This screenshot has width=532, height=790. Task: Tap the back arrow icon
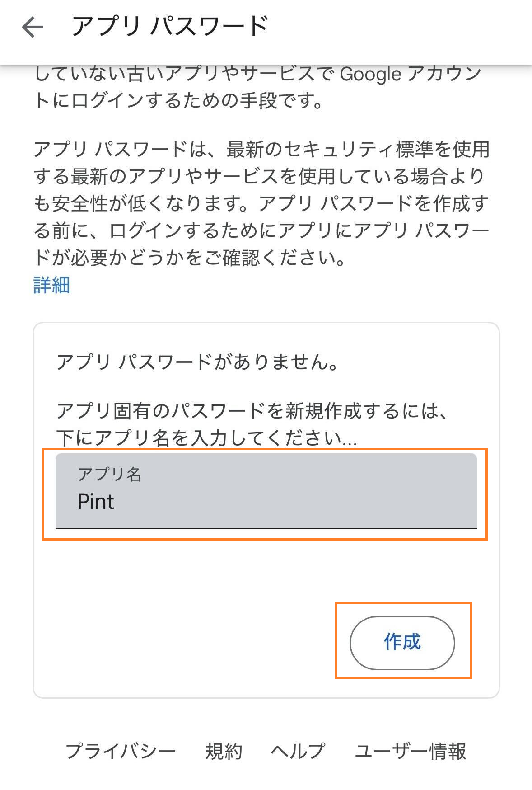pyautogui.click(x=33, y=28)
